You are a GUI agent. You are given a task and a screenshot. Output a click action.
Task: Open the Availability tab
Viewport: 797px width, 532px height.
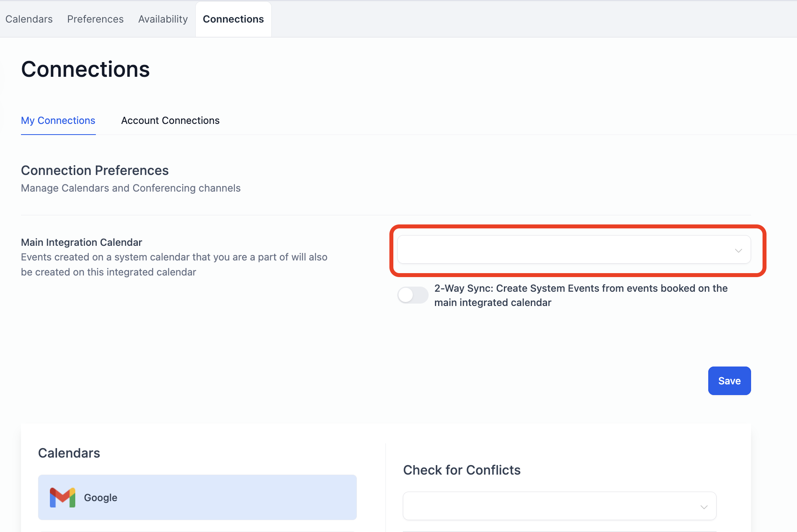pyautogui.click(x=163, y=19)
